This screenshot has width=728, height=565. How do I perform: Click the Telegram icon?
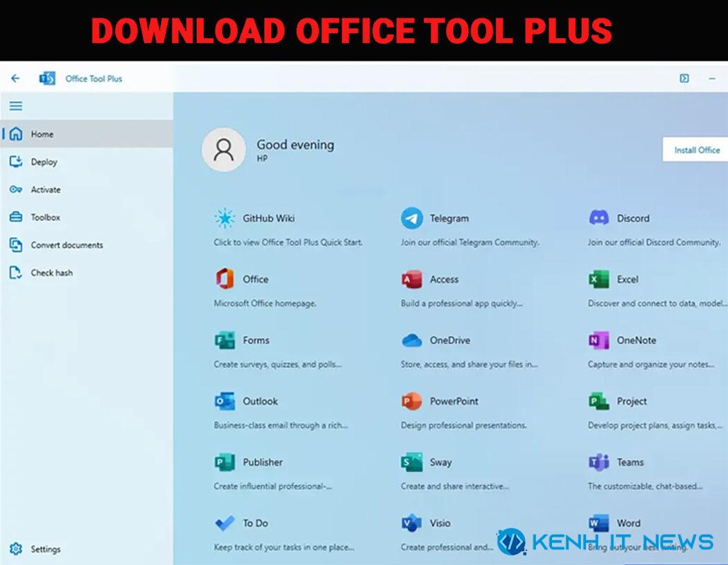(x=412, y=218)
